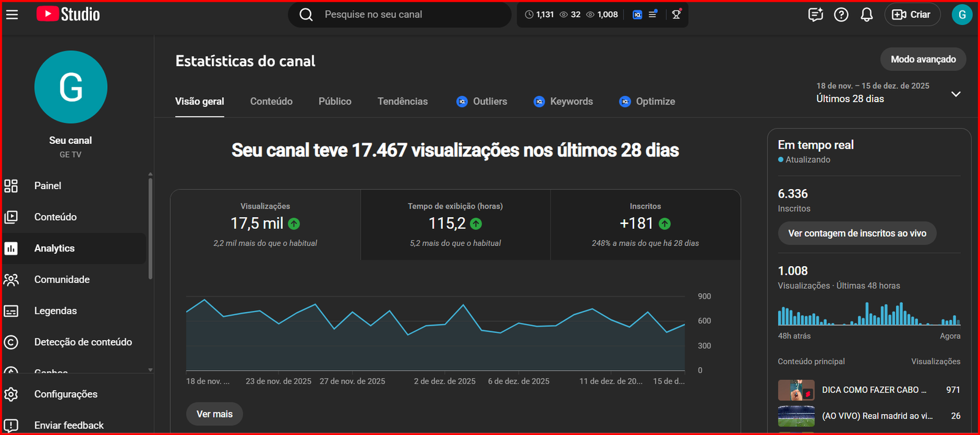The width and height of the screenshot is (980, 435).
Task: Click the DICA COMO FAZER CABO title
Action: point(874,390)
